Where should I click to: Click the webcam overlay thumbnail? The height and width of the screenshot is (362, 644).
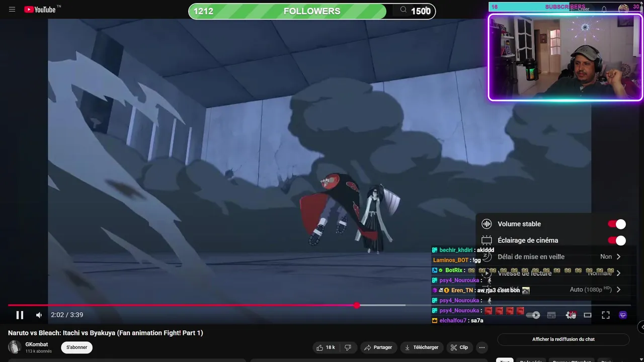[x=566, y=57]
